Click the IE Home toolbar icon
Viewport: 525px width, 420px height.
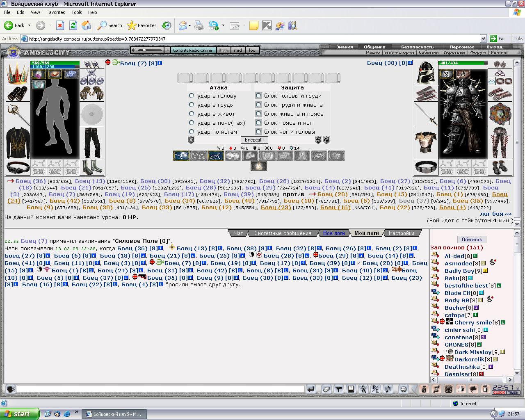[86, 25]
